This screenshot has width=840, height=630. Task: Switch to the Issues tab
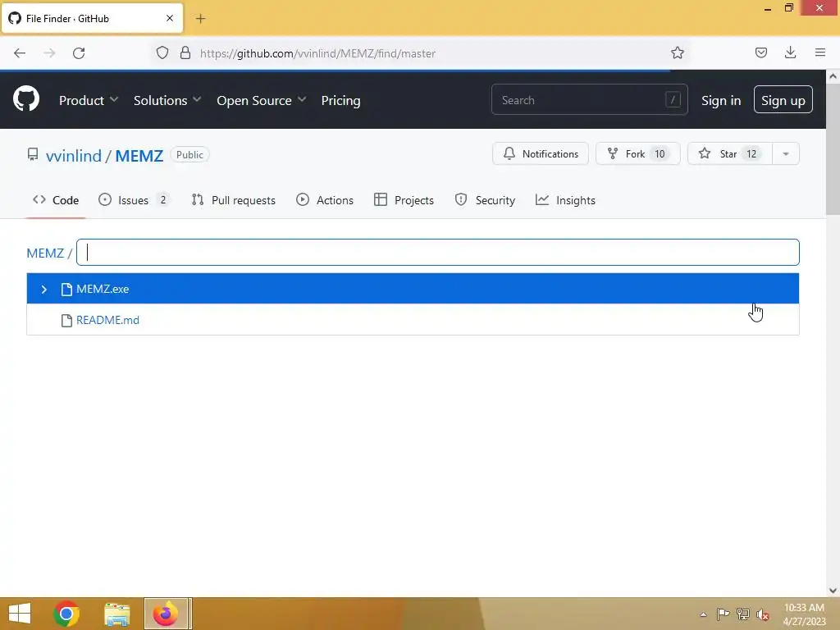click(x=134, y=200)
